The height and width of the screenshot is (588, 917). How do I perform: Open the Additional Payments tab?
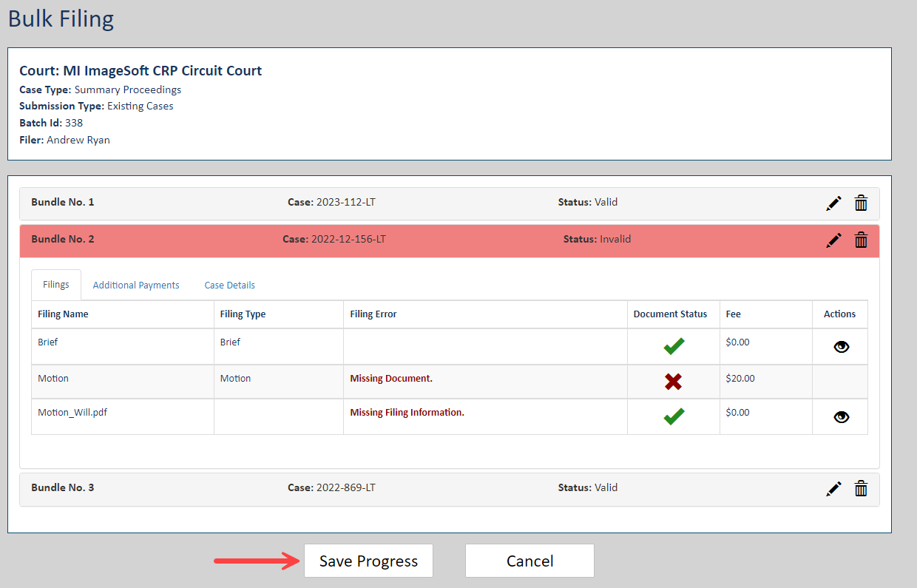click(x=136, y=285)
